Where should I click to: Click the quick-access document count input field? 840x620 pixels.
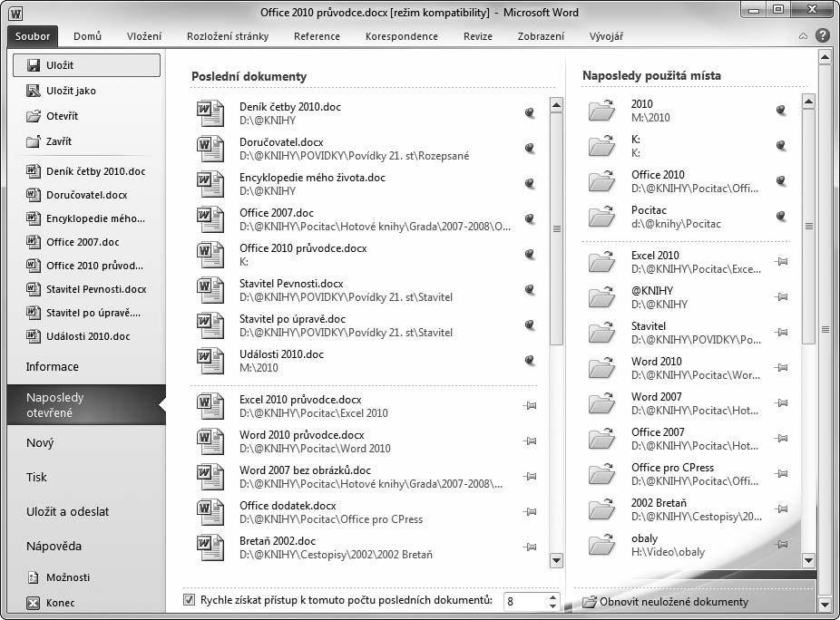tap(525, 601)
